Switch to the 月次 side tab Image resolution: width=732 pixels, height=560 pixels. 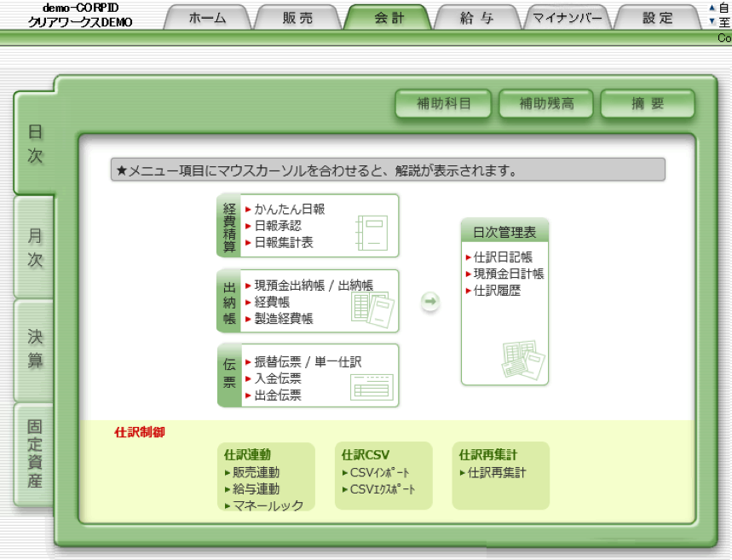(35, 247)
